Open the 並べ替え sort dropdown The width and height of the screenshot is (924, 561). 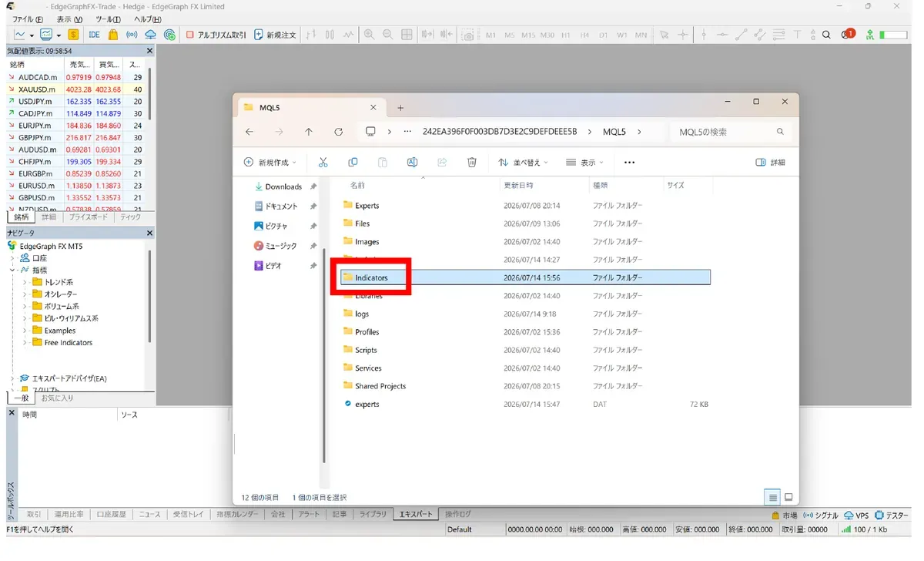tap(523, 163)
